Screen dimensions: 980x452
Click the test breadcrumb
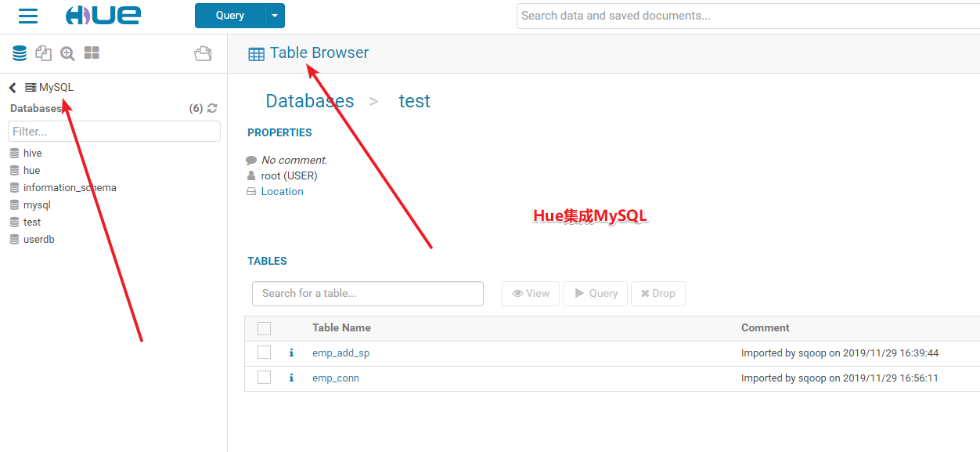tap(414, 101)
